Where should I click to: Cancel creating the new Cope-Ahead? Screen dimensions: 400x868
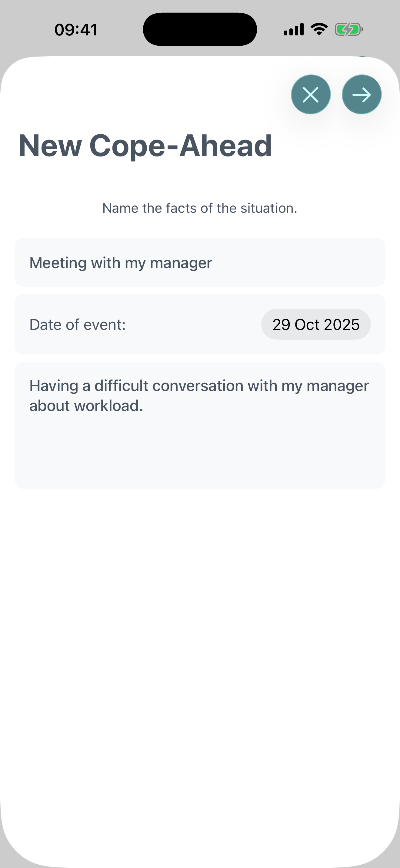(311, 94)
